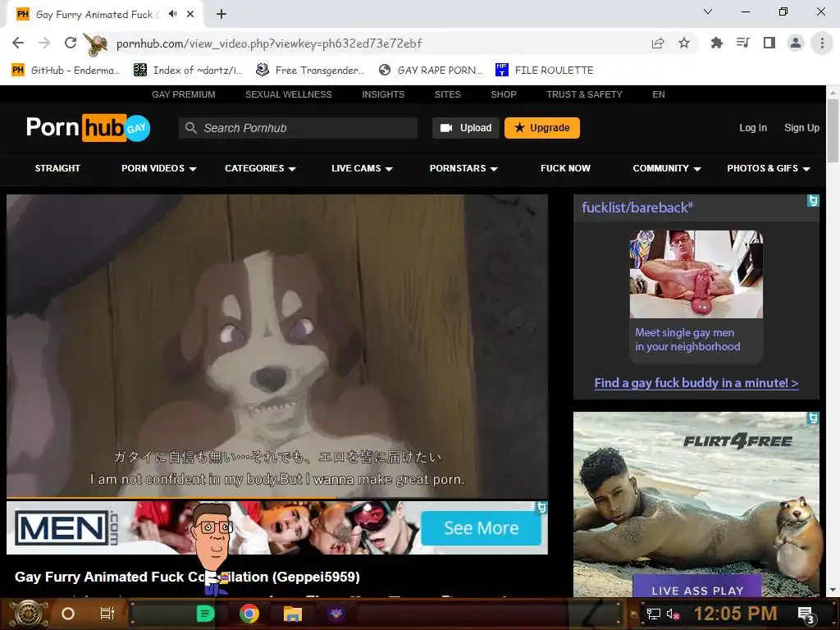Open the SHOP top menu item
This screenshot has width=840, height=630.
(504, 94)
